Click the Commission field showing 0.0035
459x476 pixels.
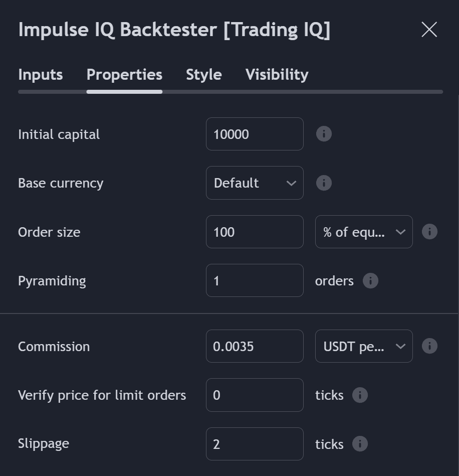pos(255,346)
